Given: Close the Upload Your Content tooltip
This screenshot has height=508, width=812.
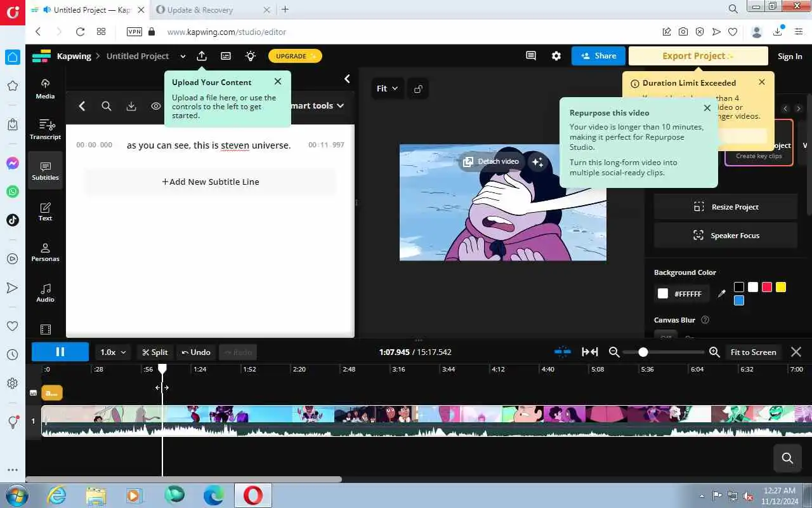Looking at the screenshot, I should pos(278,81).
